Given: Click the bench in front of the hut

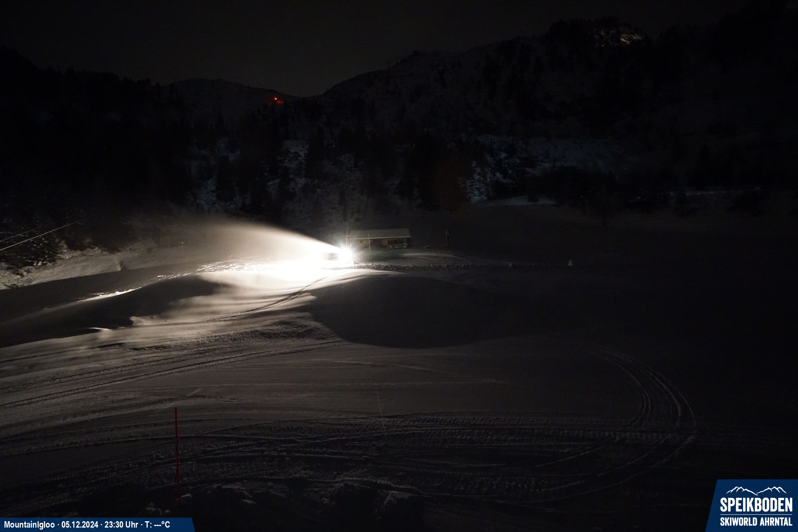Looking at the screenshot, I should (399, 245).
